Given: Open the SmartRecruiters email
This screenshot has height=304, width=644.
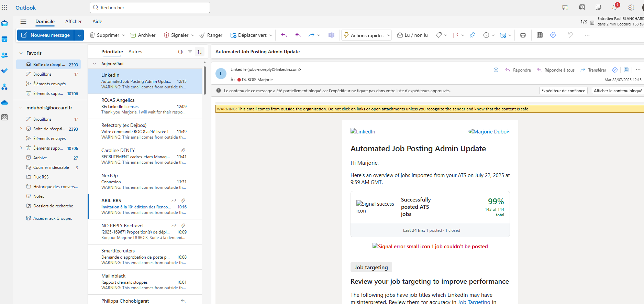Looking at the screenshot, I should click(145, 257).
